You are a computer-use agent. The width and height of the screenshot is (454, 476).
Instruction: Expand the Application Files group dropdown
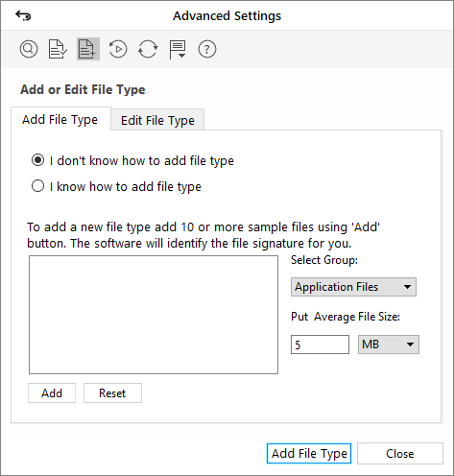pos(353,287)
